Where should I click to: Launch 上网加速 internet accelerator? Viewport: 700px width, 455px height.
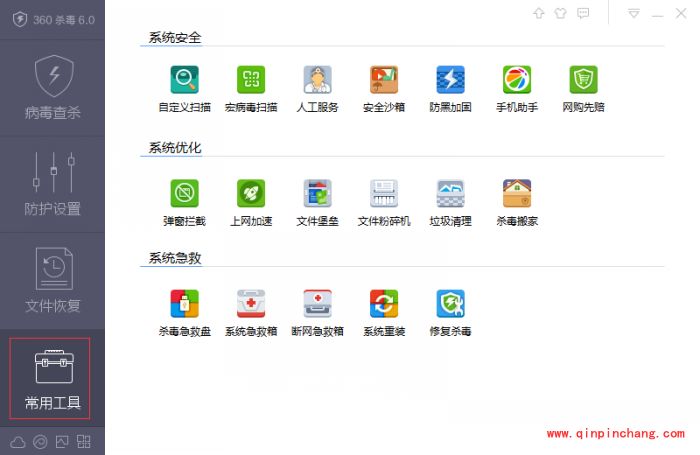click(251, 202)
